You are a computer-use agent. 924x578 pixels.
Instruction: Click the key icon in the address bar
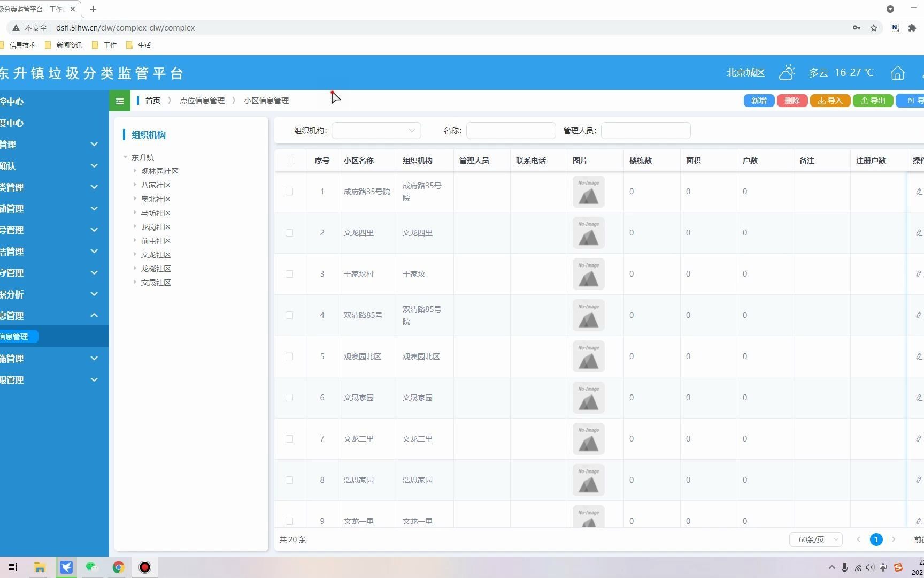[x=856, y=27]
